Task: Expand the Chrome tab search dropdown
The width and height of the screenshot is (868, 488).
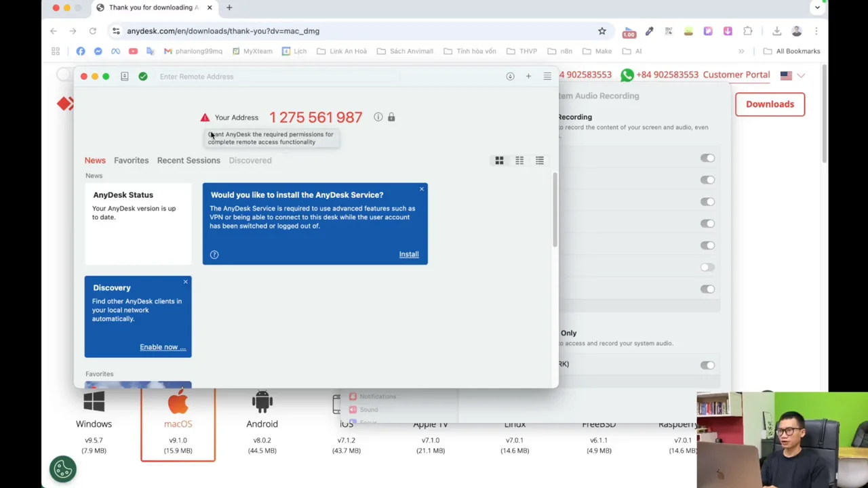Action: (x=817, y=7)
